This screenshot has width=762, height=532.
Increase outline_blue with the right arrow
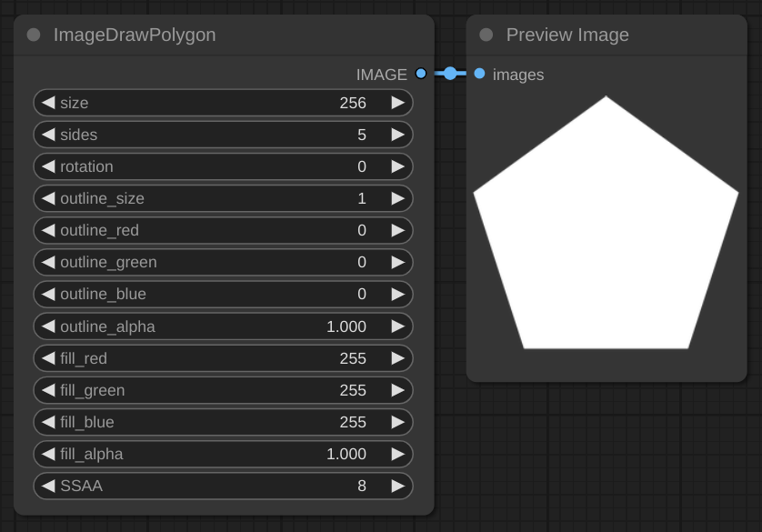(397, 294)
